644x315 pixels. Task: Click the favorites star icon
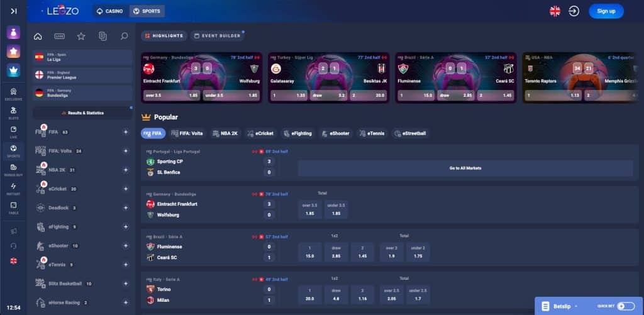80,36
